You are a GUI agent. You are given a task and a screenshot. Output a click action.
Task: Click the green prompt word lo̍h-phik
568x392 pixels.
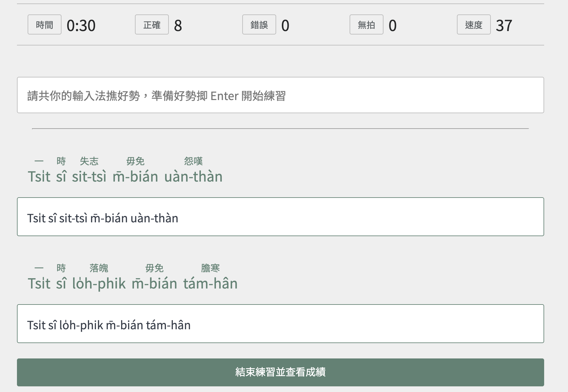(x=99, y=283)
